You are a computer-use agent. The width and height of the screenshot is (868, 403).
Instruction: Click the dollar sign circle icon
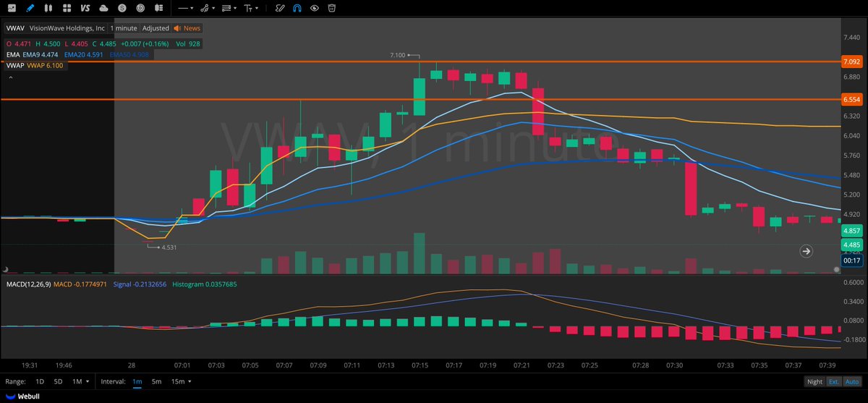pos(122,8)
